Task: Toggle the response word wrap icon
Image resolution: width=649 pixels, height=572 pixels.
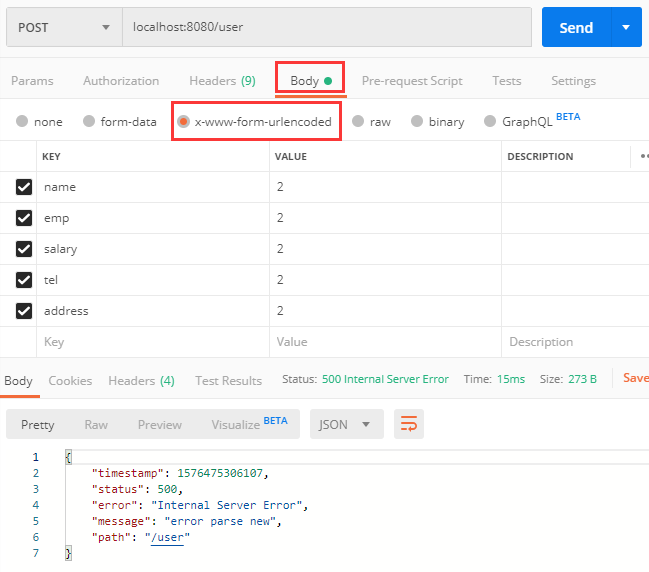Action: coord(409,424)
